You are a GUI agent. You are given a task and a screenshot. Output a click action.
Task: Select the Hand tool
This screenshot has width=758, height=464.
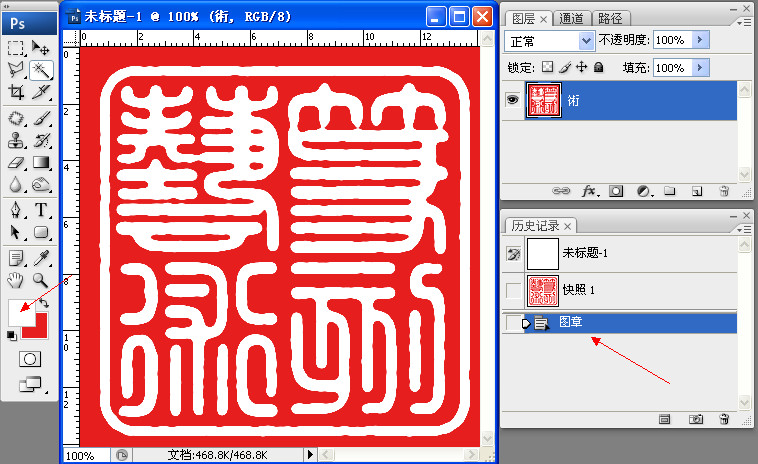(x=15, y=280)
